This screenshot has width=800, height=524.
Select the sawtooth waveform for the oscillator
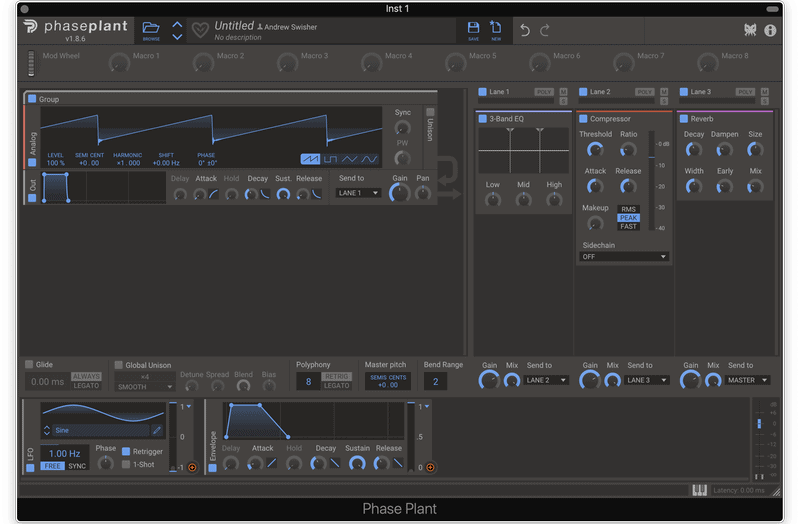coord(310,159)
